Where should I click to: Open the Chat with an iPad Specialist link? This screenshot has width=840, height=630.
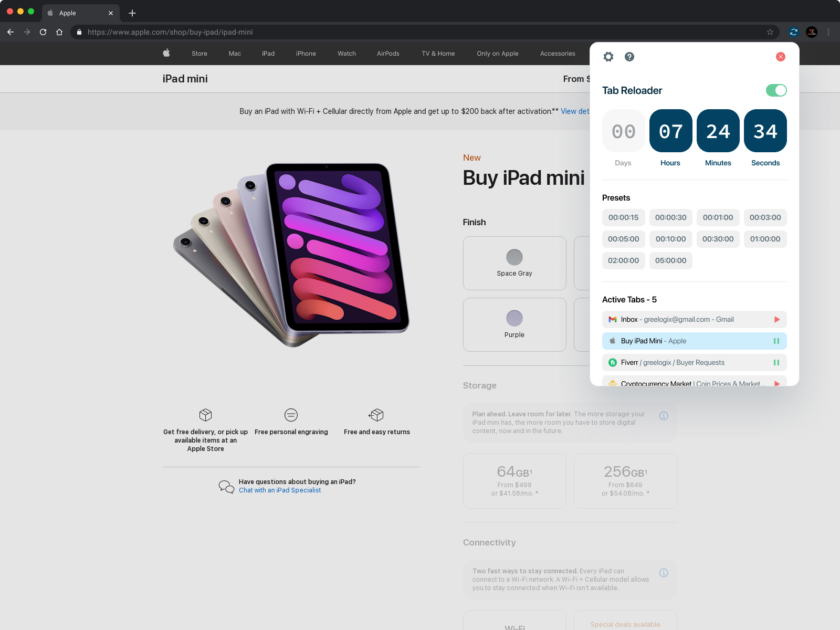[280, 490]
